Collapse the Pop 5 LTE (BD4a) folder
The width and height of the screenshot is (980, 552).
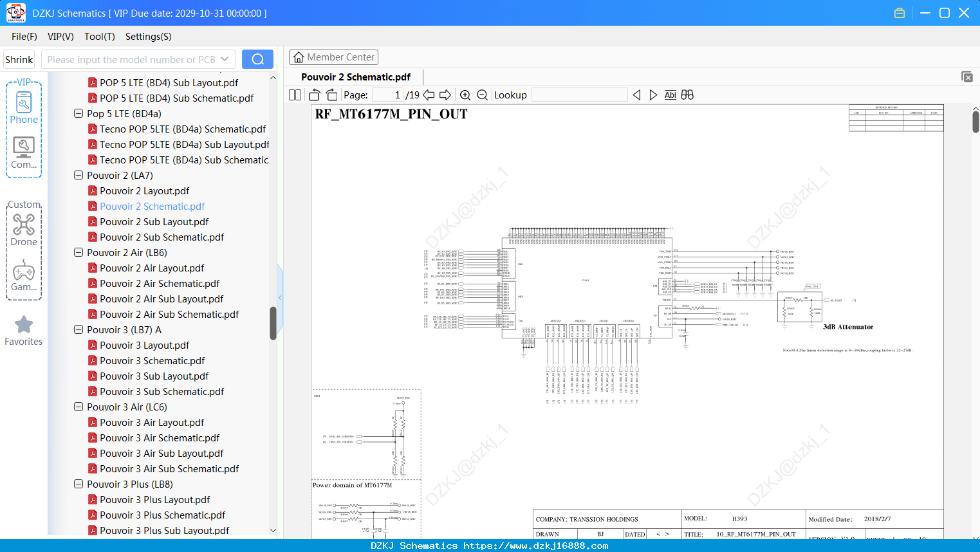[x=79, y=114]
